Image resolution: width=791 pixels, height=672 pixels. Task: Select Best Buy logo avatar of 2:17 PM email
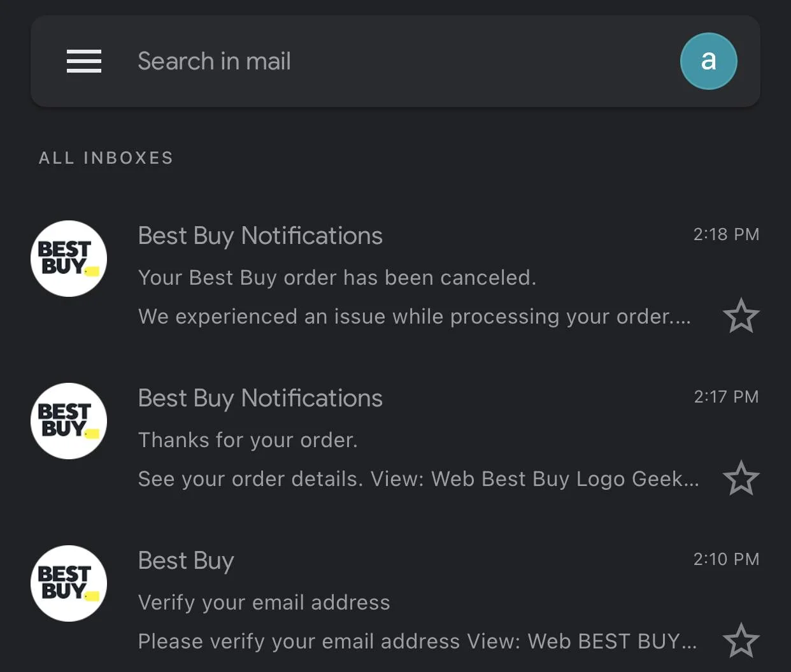(69, 421)
